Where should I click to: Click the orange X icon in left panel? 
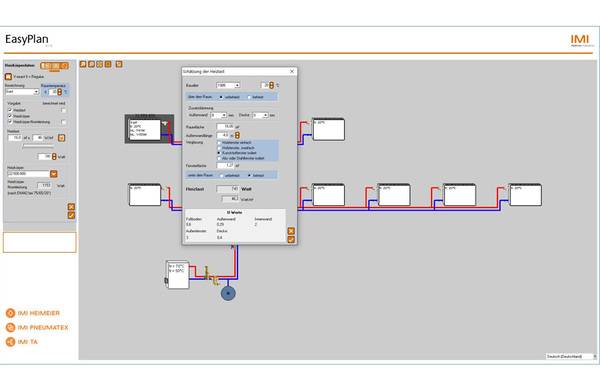(71, 207)
